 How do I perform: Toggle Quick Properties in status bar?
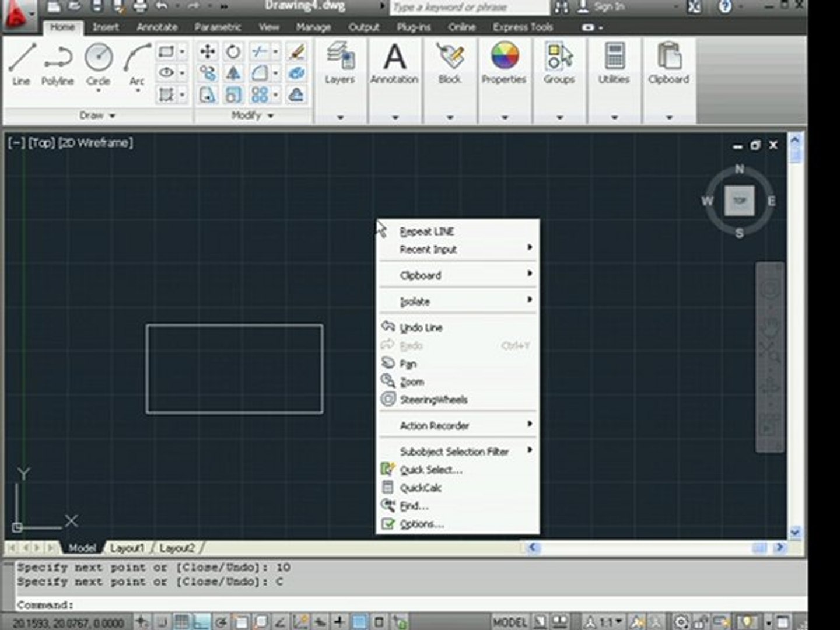pyautogui.click(x=379, y=622)
